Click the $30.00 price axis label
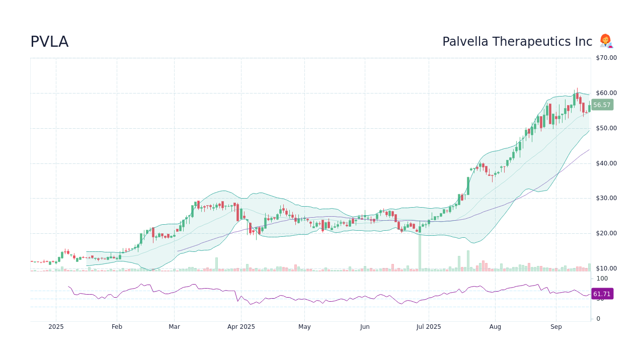The width and height of the screenshot is (644, 362). click(606, 198)
